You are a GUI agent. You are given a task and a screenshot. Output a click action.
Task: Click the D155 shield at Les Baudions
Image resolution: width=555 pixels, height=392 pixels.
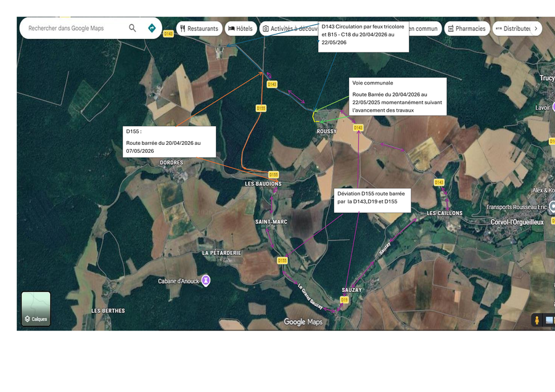click(274, 175)
